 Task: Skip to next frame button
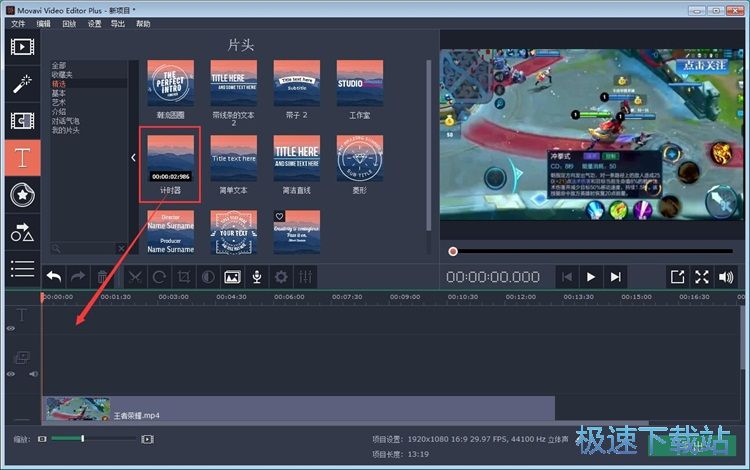616,277
